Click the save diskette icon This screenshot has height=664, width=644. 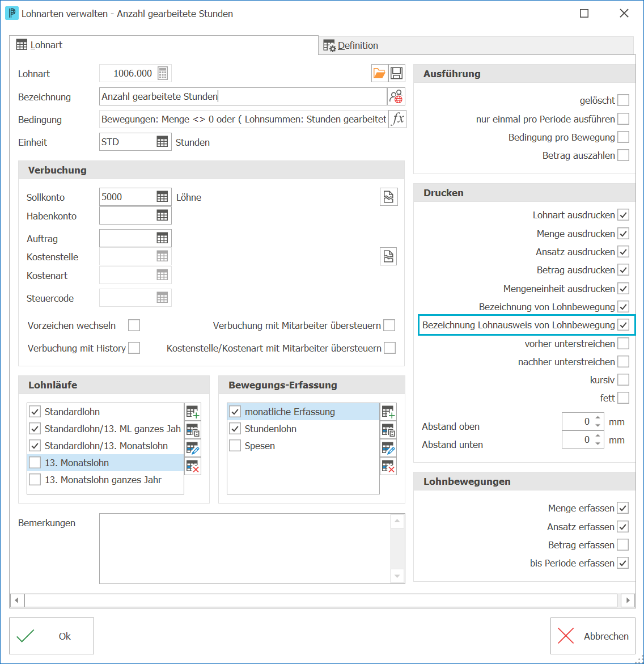click(x=397, y=73)
